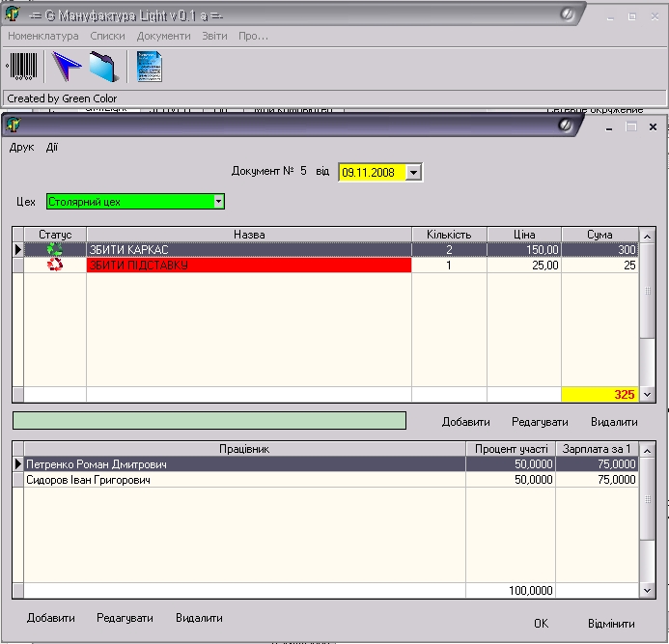Click row selector beside Сидоров Іван Григорович

point(18,479)
